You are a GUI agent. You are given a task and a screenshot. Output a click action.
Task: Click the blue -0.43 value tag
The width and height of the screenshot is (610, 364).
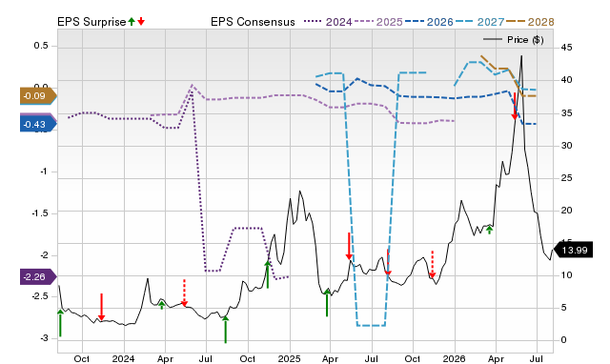(38, 124)
